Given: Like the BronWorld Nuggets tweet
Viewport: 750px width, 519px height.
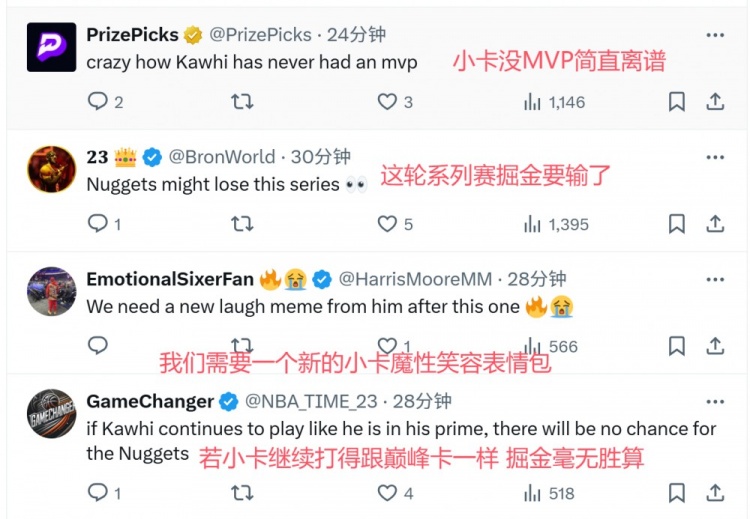Looking at the screenshot, I should click(387, 224).
